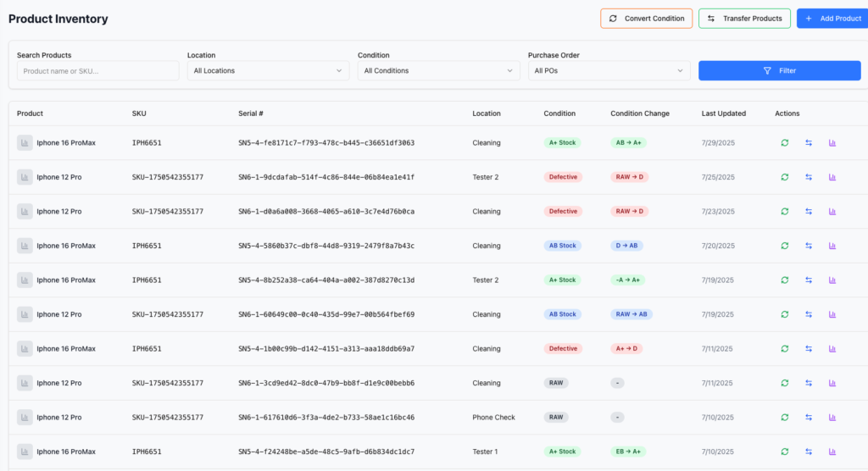
Task: Click convert icon for serial SN6-1-60649c00 row
Action: 784,314
